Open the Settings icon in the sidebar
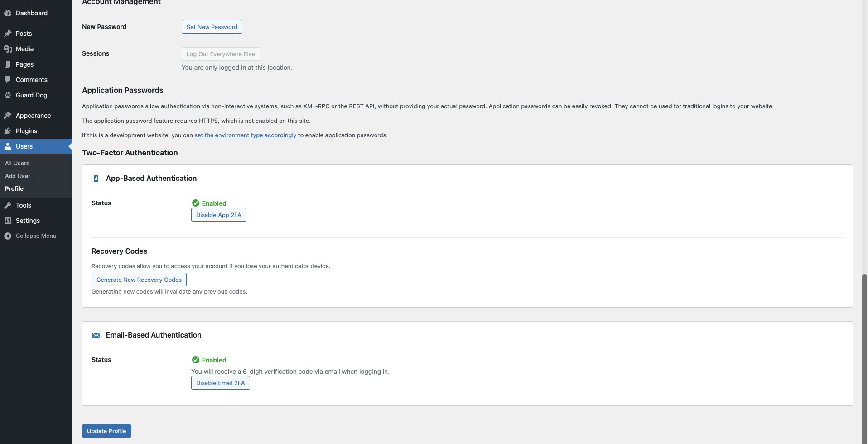This screenshot has width=868, height=444. (7, 220)
